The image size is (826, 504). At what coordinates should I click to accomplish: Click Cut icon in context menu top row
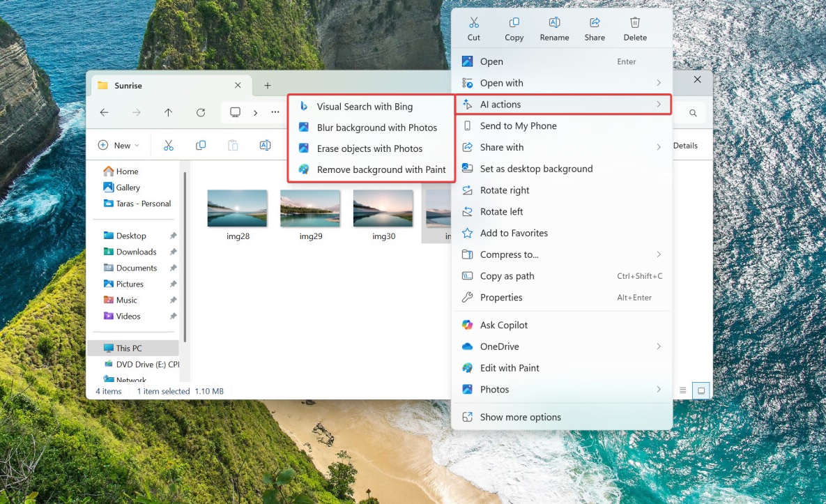click(473, 22)
